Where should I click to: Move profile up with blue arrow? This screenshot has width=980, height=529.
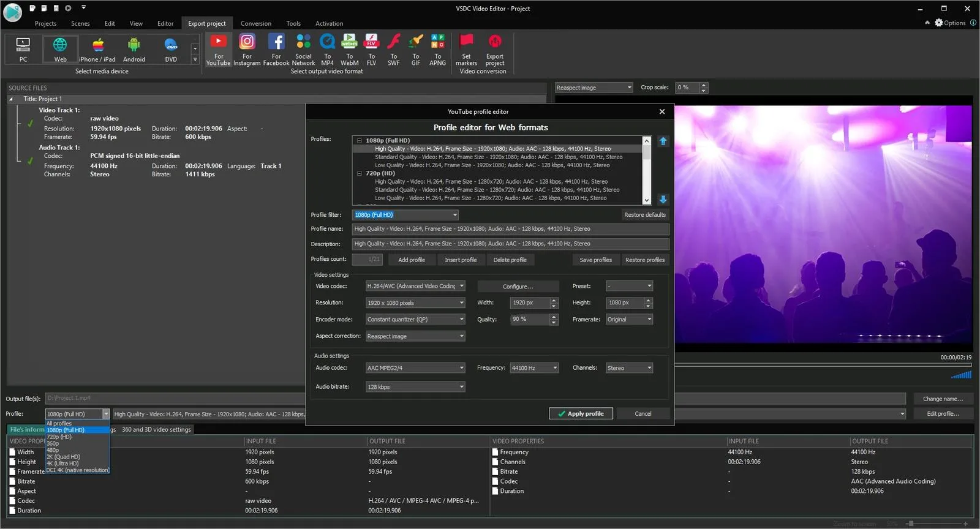pyautogui.click(x=663, y=141)
